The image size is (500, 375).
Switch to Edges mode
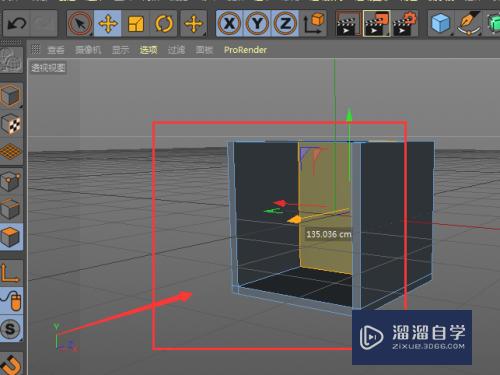[11, 209]
